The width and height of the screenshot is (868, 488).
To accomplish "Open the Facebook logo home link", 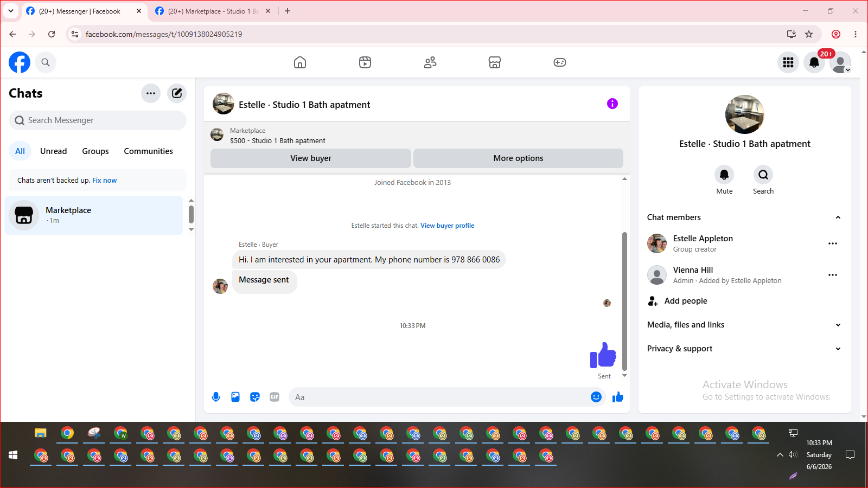I will tap(20, 62).
